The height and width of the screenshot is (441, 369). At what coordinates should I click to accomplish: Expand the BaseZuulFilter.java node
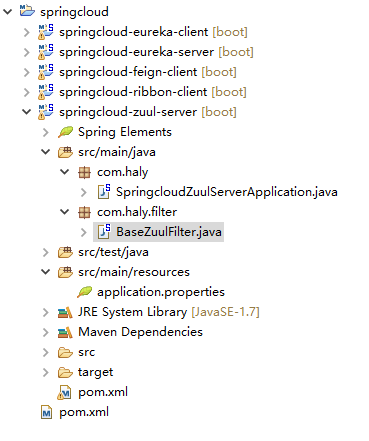84,232
